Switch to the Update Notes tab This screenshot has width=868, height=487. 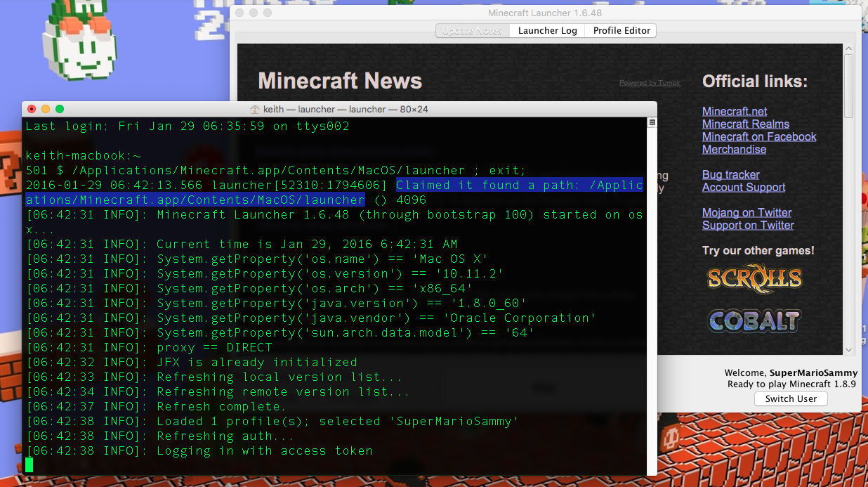[472, 31]
